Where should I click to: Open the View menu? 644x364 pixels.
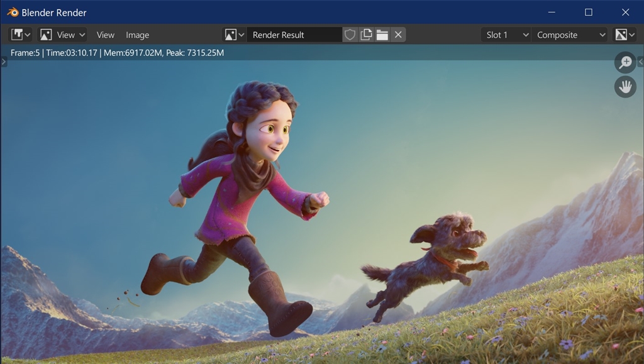(x=105, y=35)
